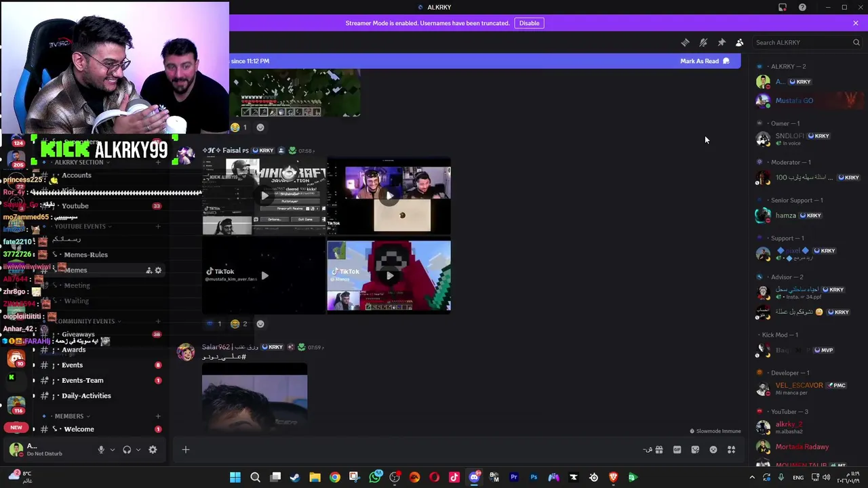
Task: Edit Memes channel settings gear
Action: [x=158, y=270]
